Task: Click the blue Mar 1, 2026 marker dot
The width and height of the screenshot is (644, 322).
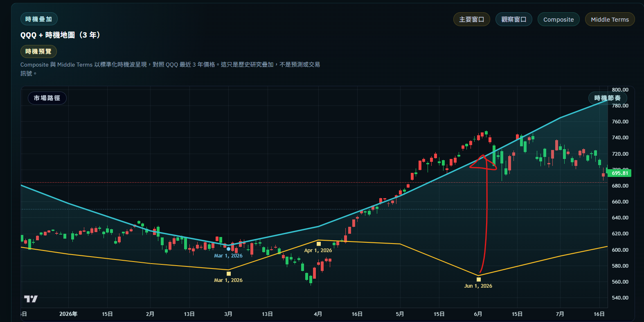Action: click(x=228, y=249)
